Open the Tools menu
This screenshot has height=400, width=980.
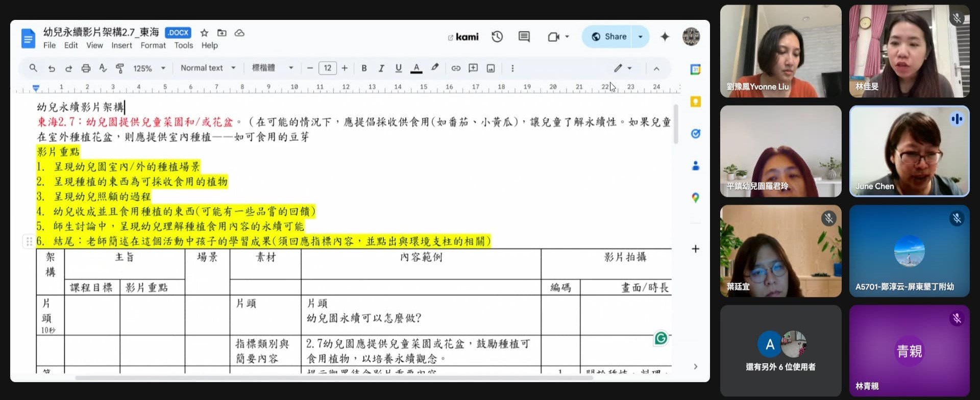(184, 45)
